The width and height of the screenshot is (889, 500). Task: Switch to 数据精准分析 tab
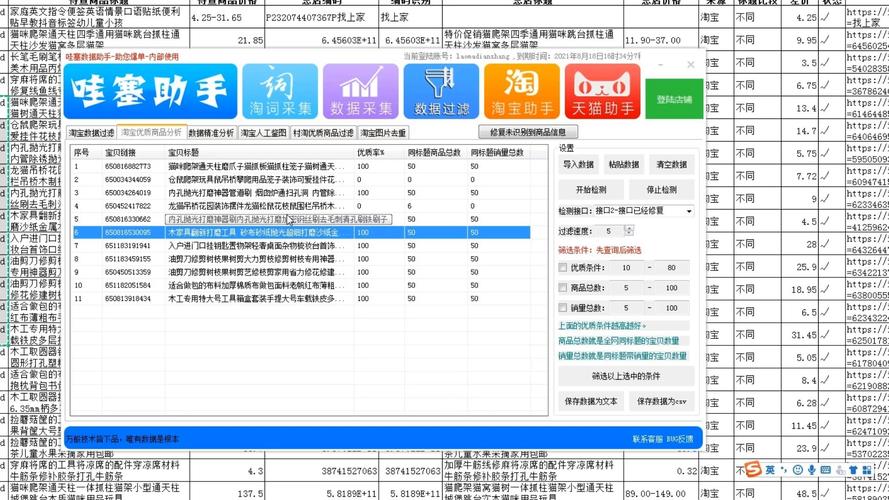[211, 133]
